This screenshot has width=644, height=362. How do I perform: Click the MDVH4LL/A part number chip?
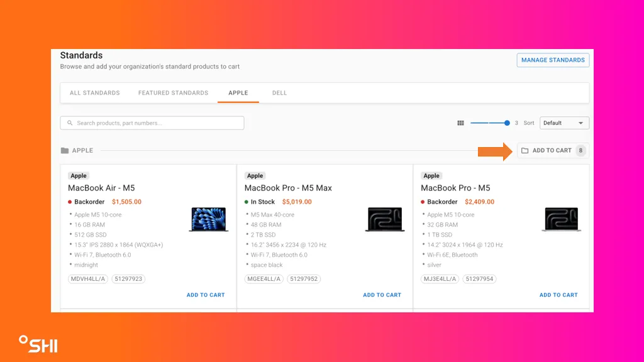88,278
